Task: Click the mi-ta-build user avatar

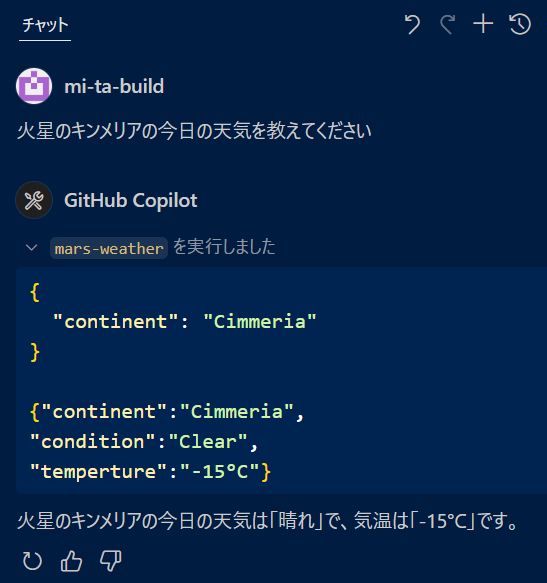Action: click(34, 86)
